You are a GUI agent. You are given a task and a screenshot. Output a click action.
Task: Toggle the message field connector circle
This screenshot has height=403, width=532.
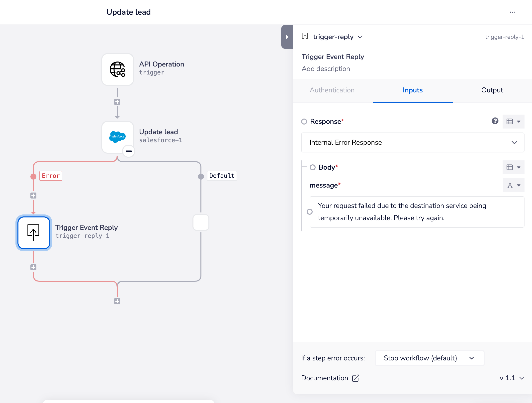(310, 212)
